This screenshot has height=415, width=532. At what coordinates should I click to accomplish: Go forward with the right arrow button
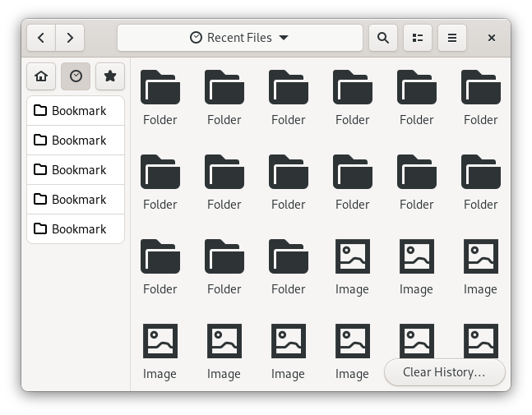pyautogui.click(x=70, y=38)
